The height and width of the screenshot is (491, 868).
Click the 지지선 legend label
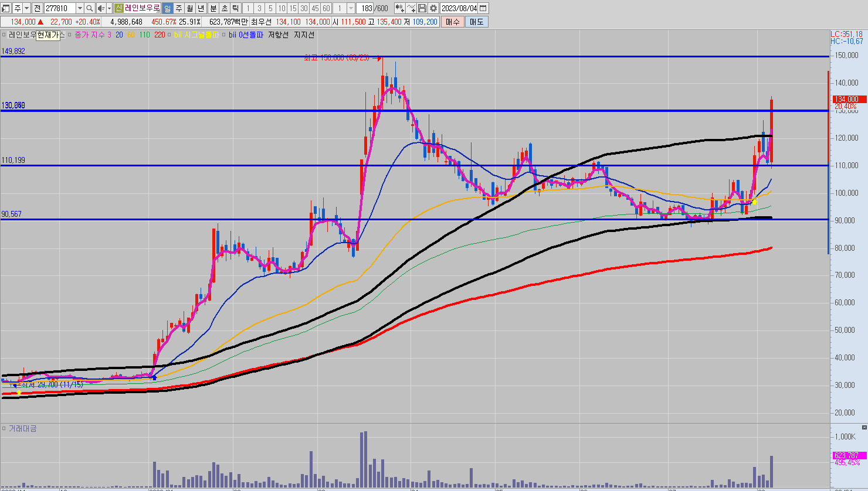tap(304, 35)
